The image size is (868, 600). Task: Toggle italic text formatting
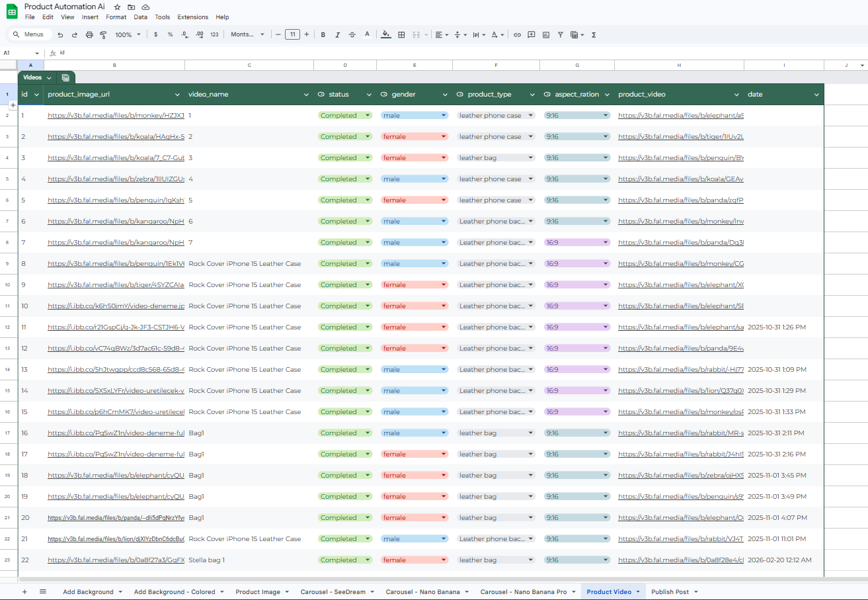[x=337, y=34]
